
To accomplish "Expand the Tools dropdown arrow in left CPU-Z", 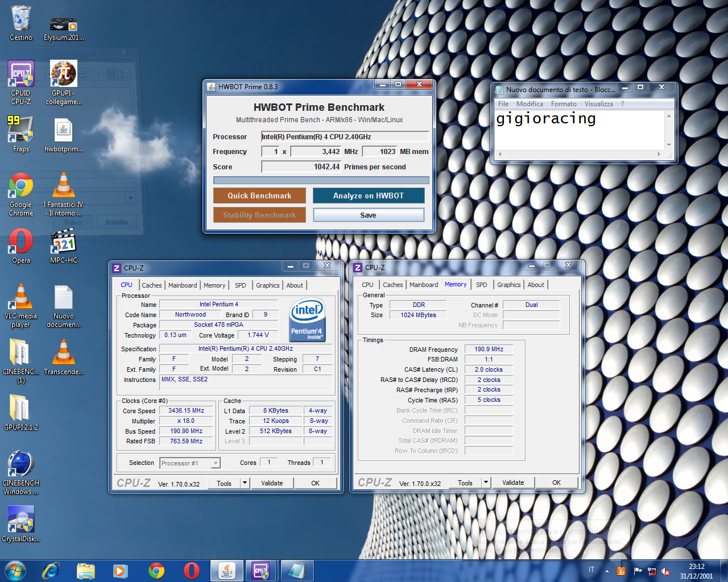I will point(245,483).
